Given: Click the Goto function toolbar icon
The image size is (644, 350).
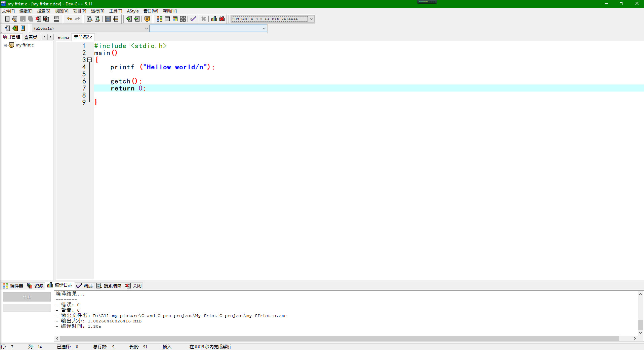Looking at the screenshot, I should tap(108, 19).
